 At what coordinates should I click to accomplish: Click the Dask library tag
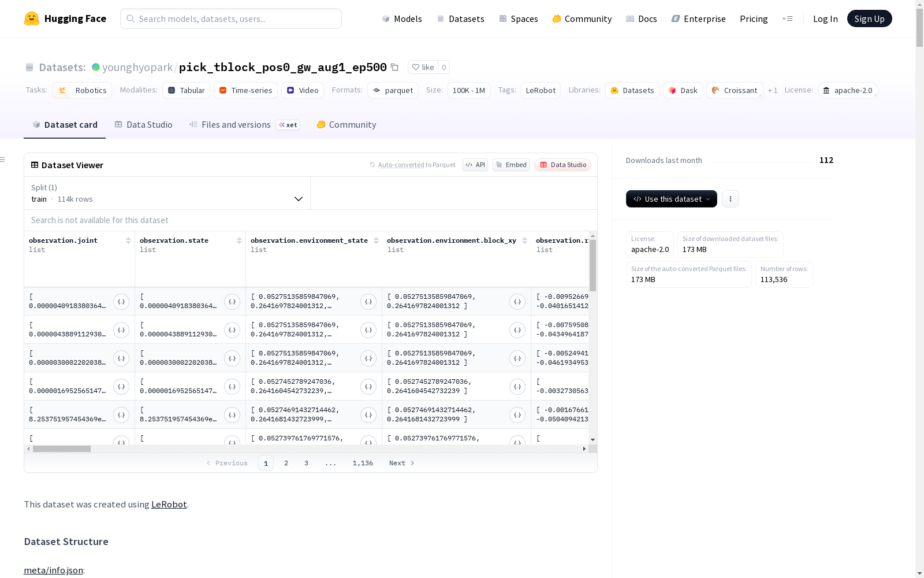(x=683, y=90)
